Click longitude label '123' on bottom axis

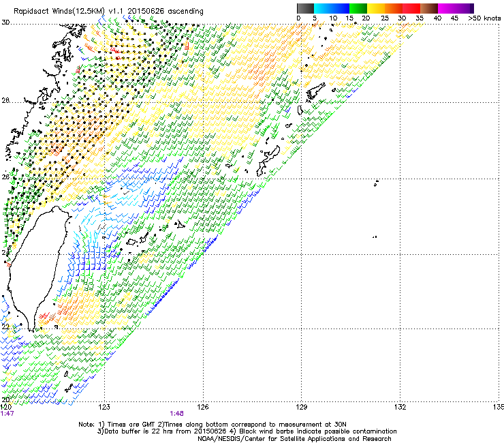104,408
